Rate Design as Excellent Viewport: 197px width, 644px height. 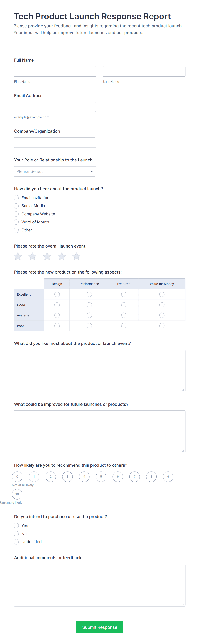(57, 294)
